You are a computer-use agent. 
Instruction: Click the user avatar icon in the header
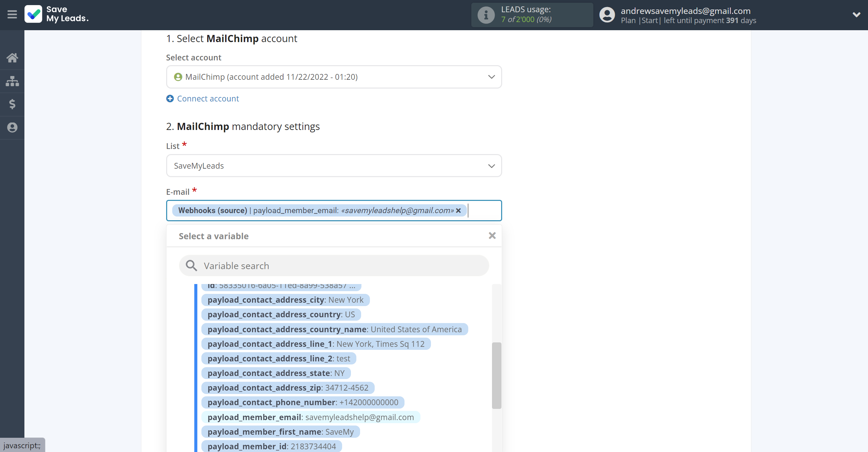[x=607, y=15]
